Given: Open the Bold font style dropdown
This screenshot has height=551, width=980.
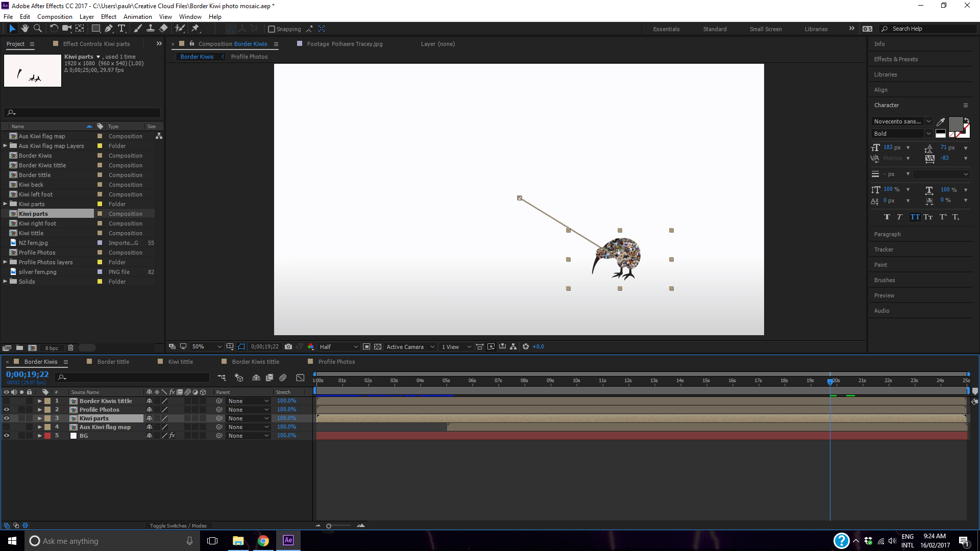Looking at the screenshot, I should coord(902,134).
